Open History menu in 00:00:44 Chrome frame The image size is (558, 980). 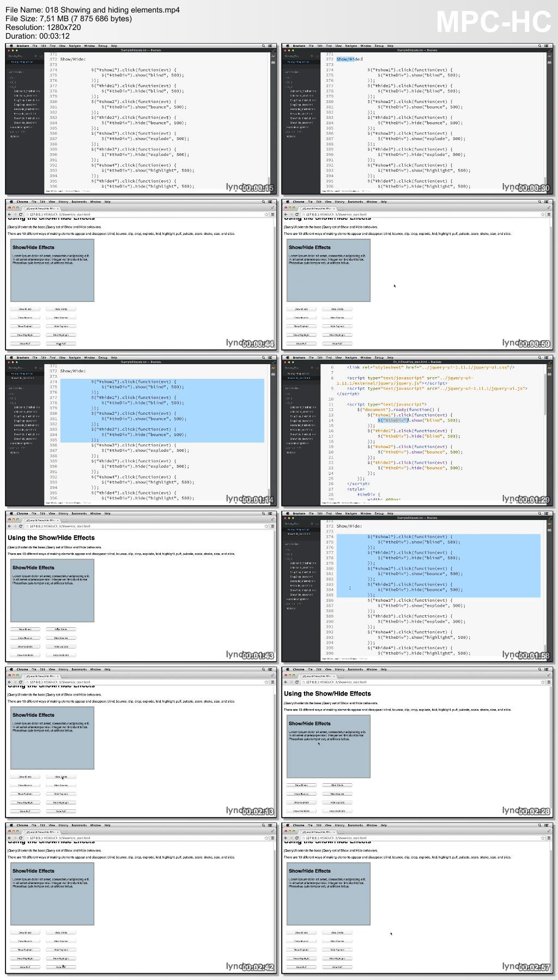(63, 202)
